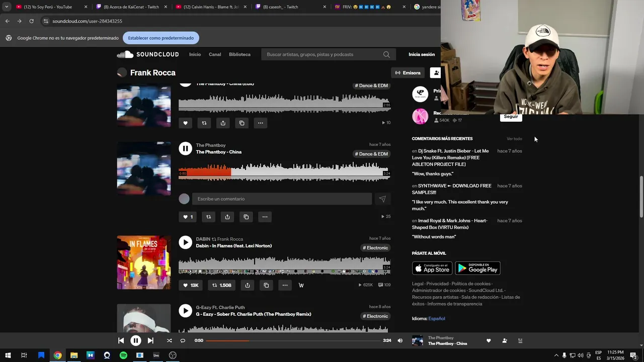Viewport: 644px width, 362px height.
Task: Open In Flames cover artwork
Action: pyautogui.click(x=144, y=262)
